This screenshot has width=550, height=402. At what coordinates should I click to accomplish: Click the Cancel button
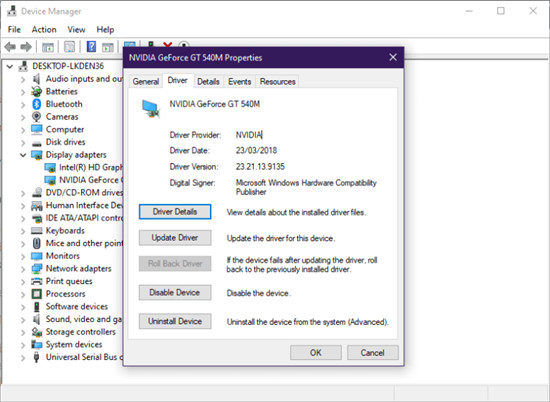pyautogui.click(x=373, y=353)
